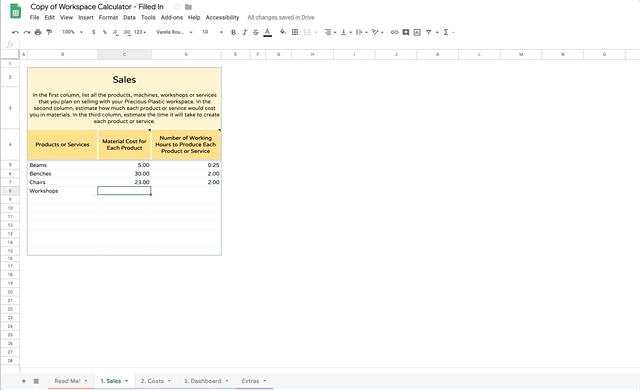The image size is (640, 390).
Task: Insert a chart using chart icon
Action: pos(417,32)
